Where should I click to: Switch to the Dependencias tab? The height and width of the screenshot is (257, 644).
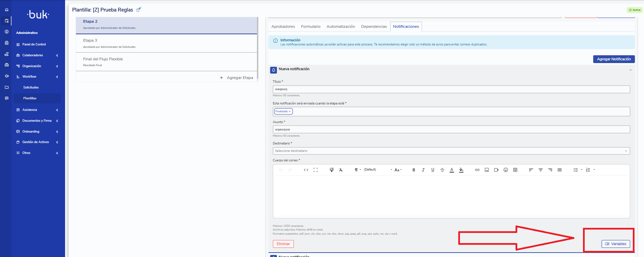click(374, 26)
